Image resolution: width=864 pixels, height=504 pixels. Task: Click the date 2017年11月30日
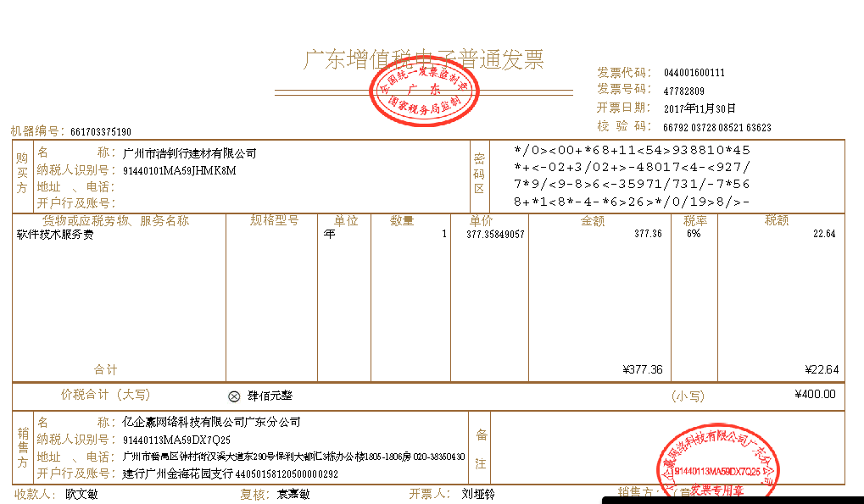[x=700, y=108]
